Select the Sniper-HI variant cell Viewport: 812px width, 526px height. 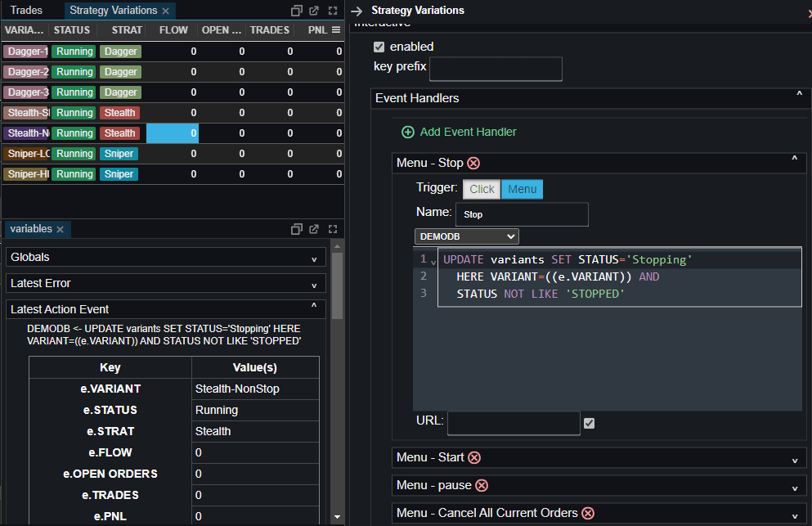tap(26, 174)
